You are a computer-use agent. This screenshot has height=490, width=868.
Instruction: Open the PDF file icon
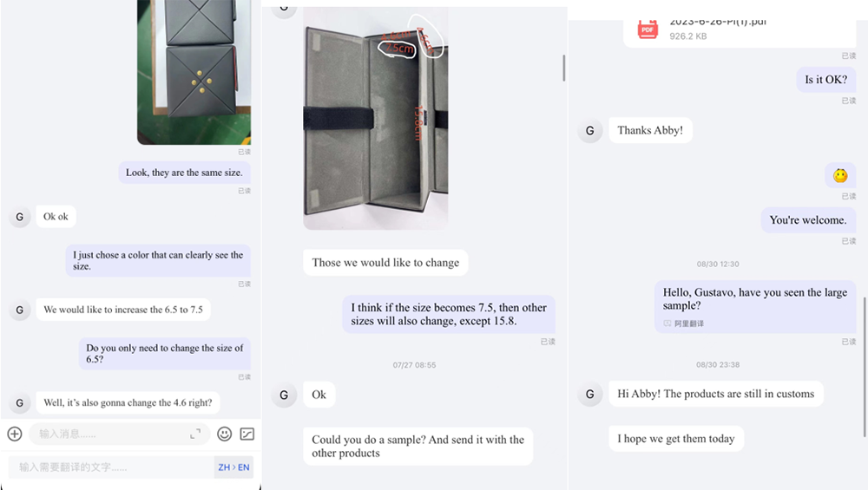(648, 29)
